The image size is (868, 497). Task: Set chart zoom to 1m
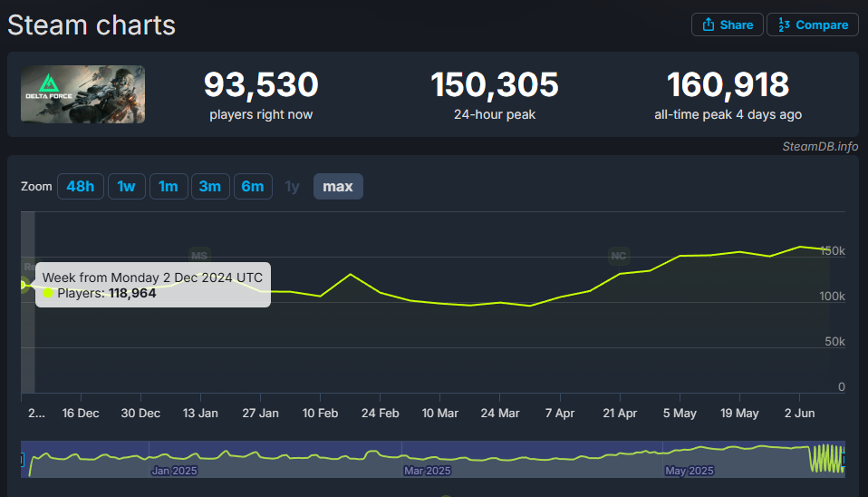click(x=169, y=186)
